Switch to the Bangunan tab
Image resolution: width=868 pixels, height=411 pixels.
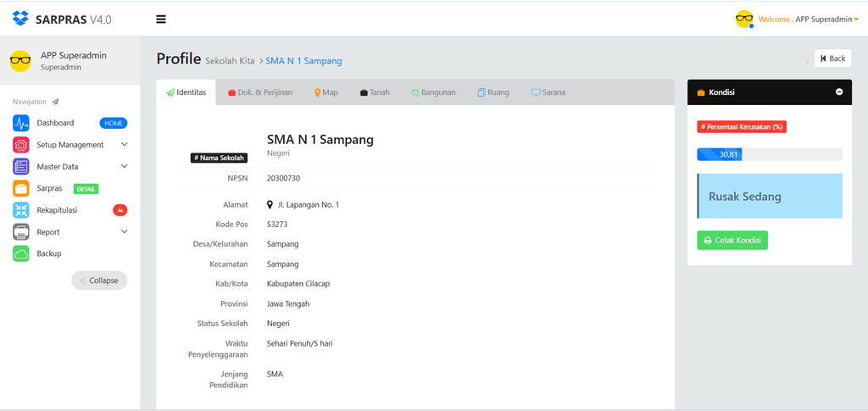click(433, 92)
